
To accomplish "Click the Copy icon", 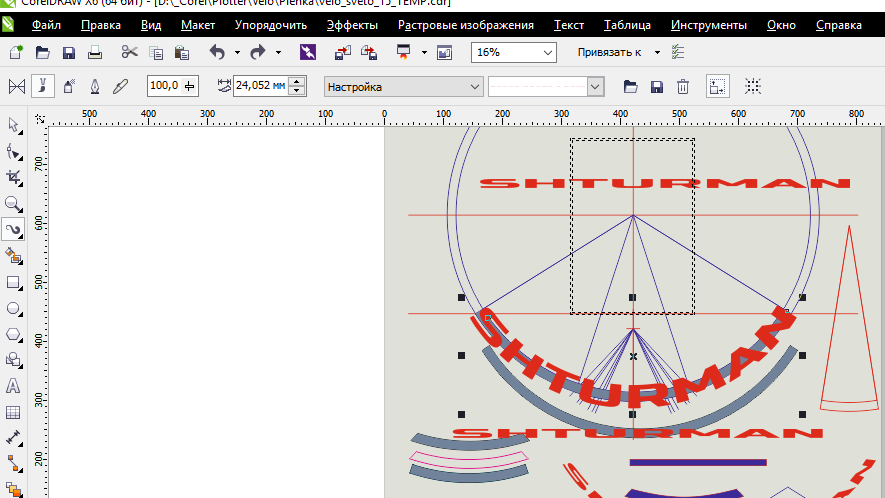I will [156, 53].
